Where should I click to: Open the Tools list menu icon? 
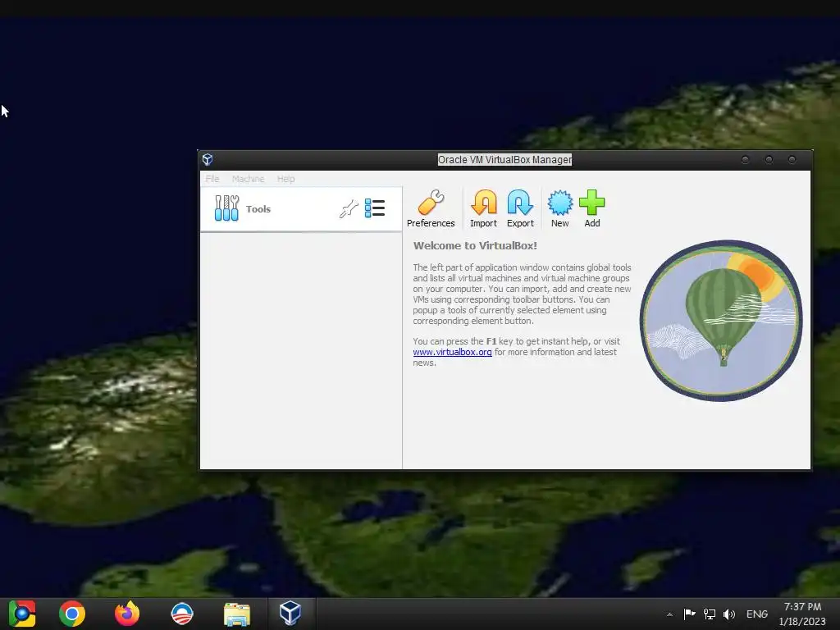tap(374, 208)
